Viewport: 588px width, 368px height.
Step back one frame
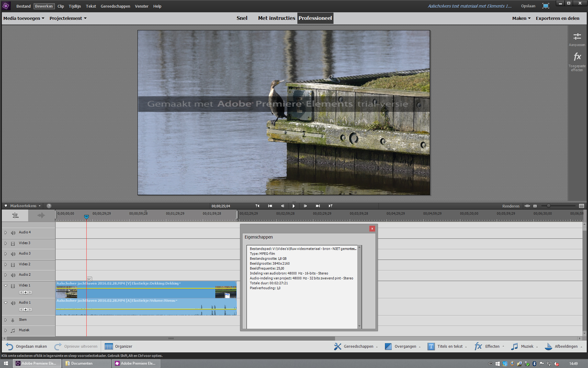click(282, 206)
